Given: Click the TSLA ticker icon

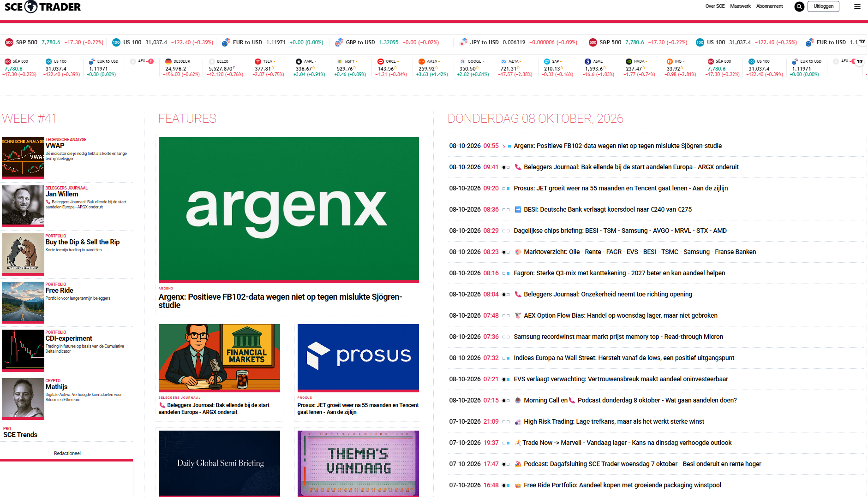Looking at the screenshot, I should click(x=258, y=61).
